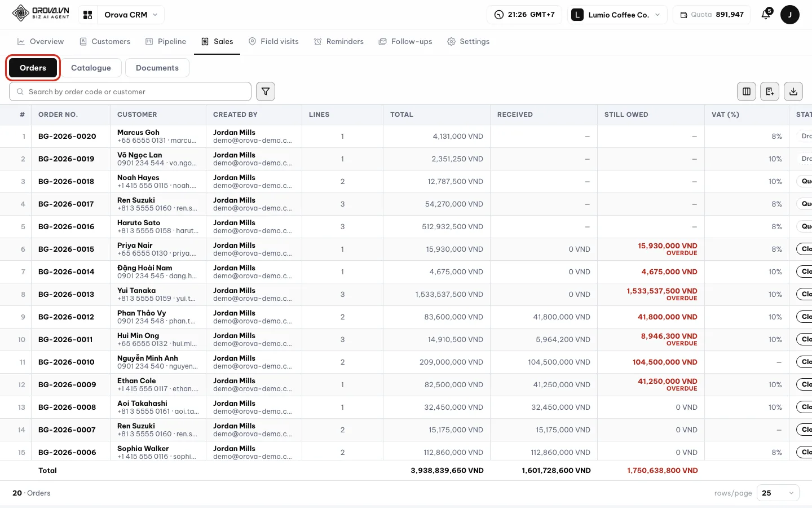
Task: Click the new order receipt-plus icon
Action: coord(770,91)
